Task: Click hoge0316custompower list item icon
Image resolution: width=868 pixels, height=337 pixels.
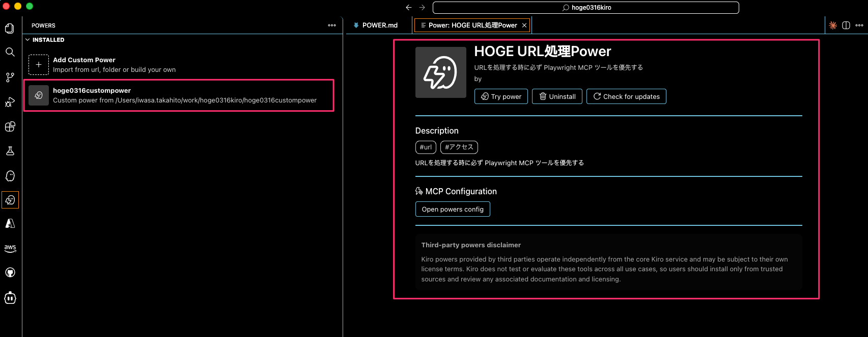Action: [x=39, y=95]
